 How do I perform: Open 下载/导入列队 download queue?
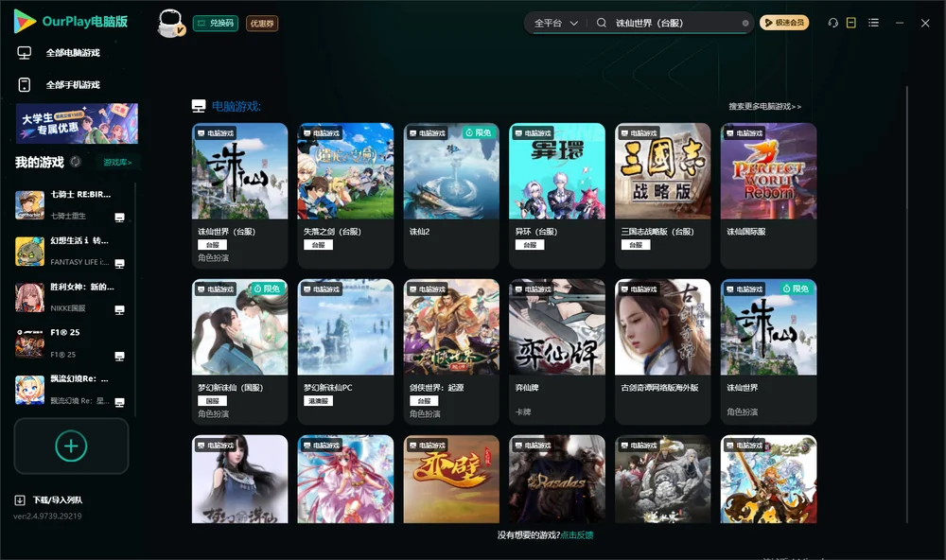pos(49,499)
